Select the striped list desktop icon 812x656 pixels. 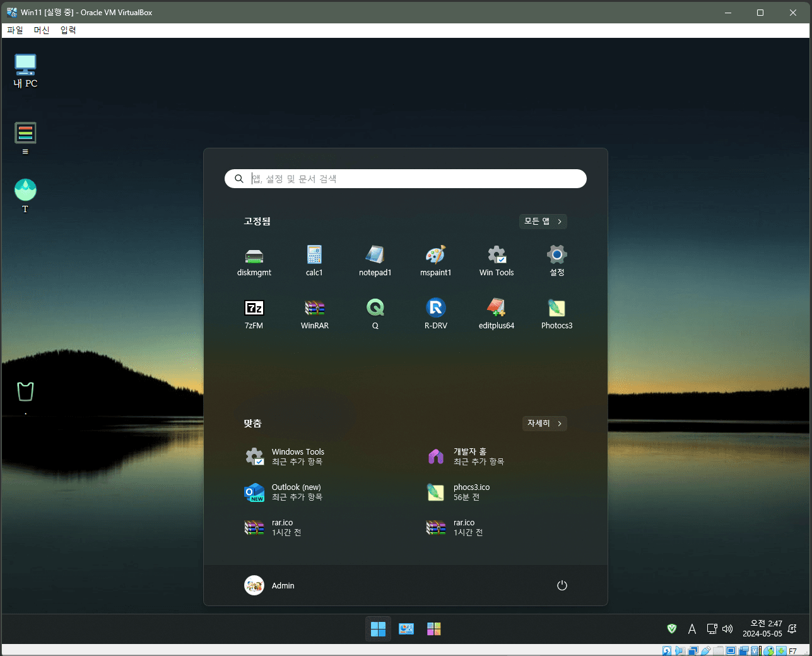coord(25,138)
